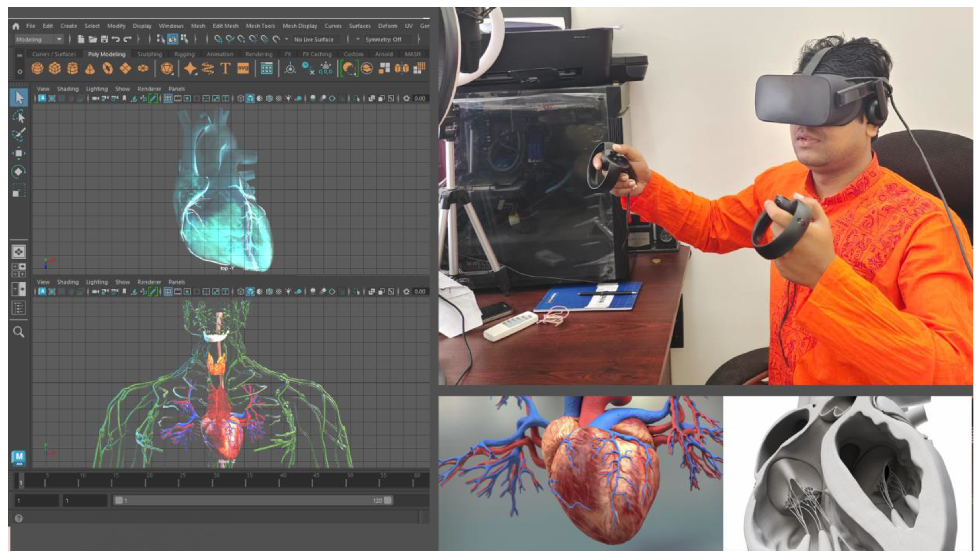
Task: Toggle the grid display in top viewport
Action: click(x=168, y=99)
